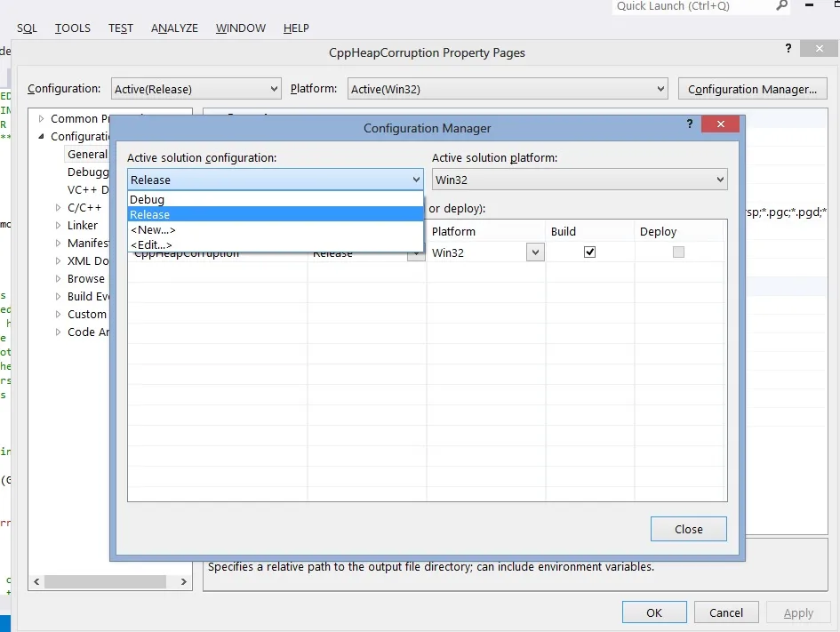Open the ANALYZE menu
The height and width of the screenshot is (632, 840).
point(174,28)
